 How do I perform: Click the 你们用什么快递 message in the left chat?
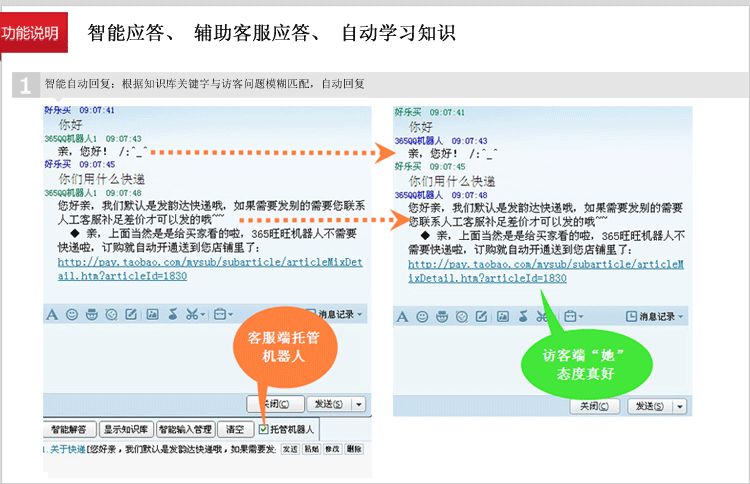[x=102, y=179]
